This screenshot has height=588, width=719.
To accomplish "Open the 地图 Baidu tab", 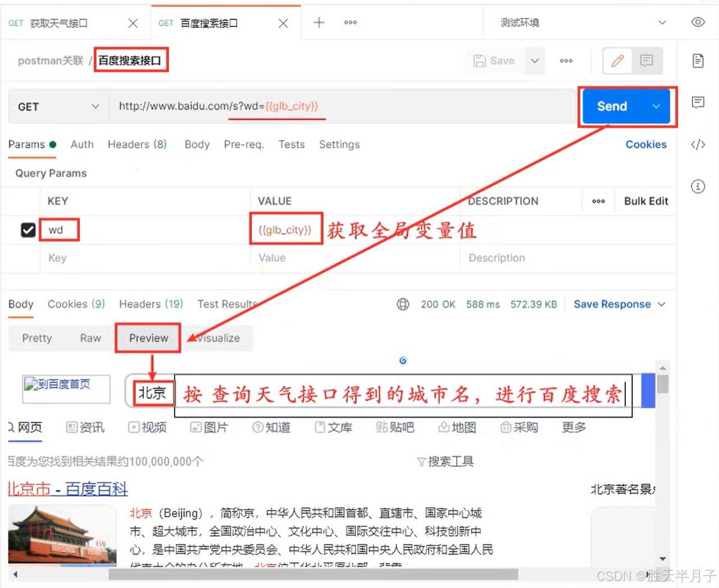I will tap(457, 427).
